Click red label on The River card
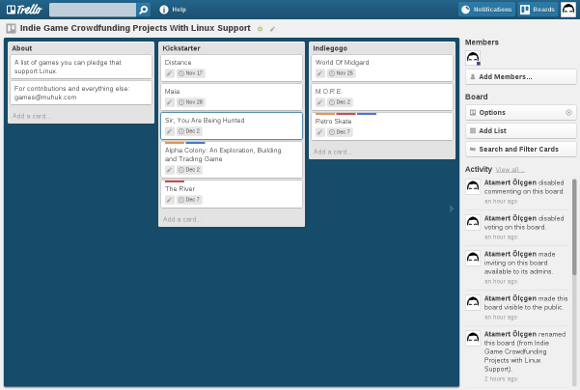This screenshot has height=390, width=580. pyautogui.click(x=175, y=181)
